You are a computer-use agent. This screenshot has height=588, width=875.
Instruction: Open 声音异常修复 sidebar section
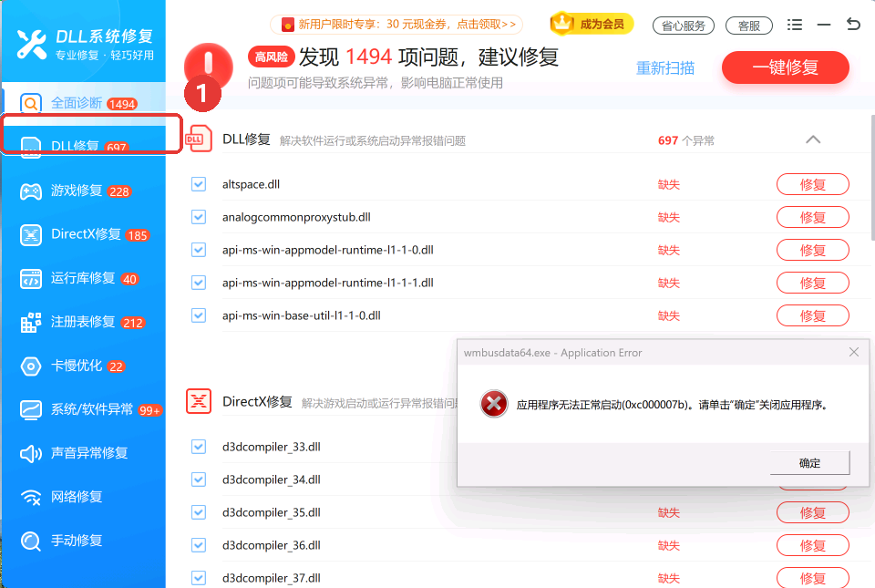84,453
